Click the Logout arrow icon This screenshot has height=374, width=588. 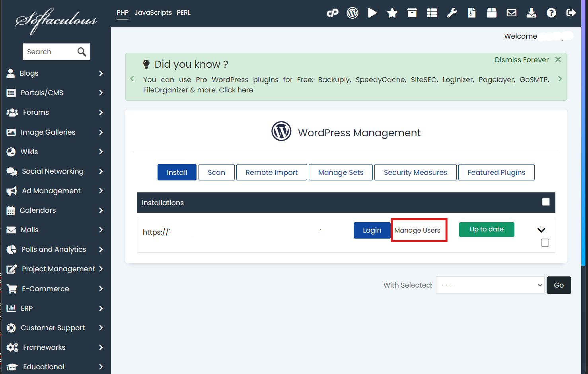(x=571, y=13)
